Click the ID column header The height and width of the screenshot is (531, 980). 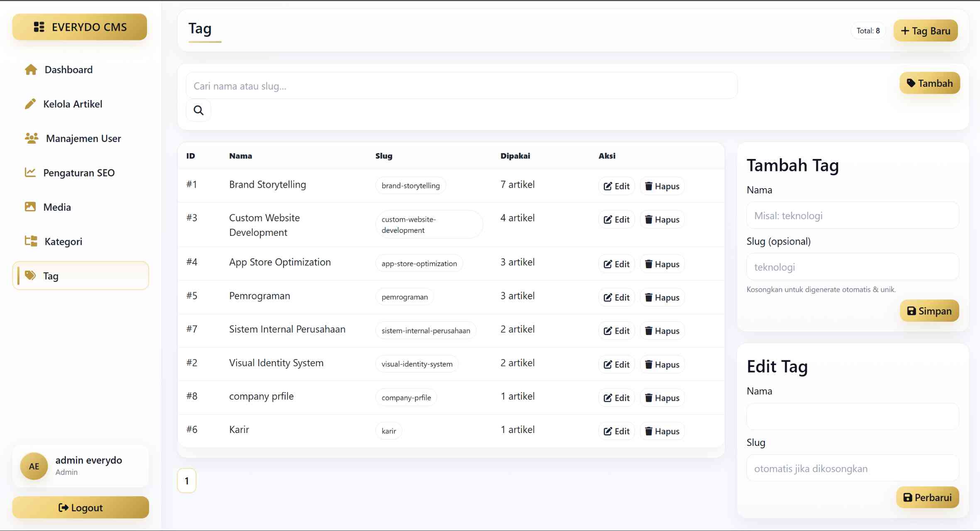(191, 156)
